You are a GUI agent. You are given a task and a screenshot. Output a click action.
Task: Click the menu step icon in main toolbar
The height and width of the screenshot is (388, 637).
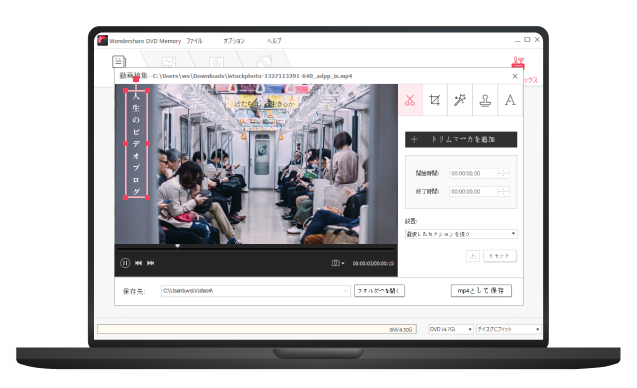(x=169, y=62)
